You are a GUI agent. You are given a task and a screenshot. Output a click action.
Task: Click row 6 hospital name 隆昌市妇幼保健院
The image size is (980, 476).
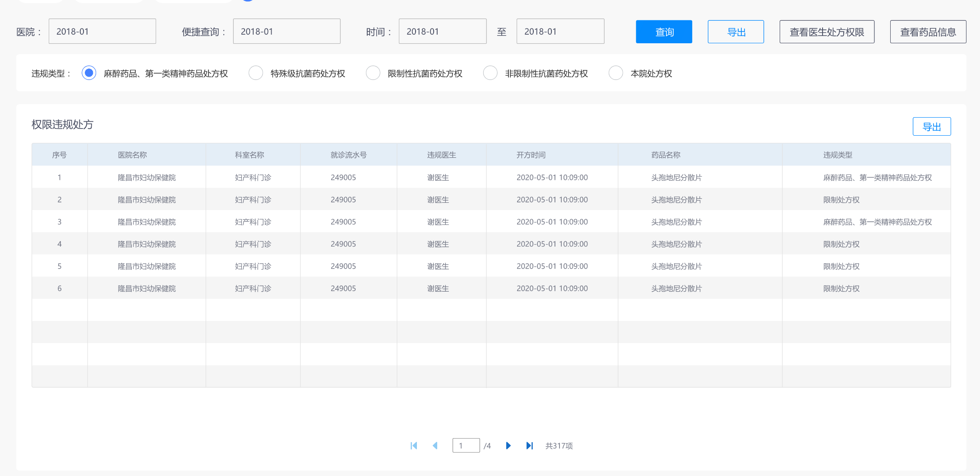(147, 288)
